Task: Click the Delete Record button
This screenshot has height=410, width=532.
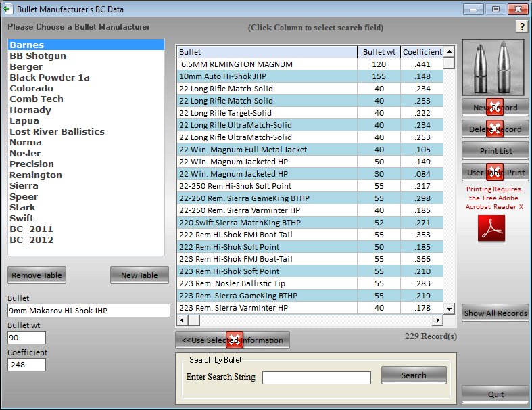Action: point(495,129)
